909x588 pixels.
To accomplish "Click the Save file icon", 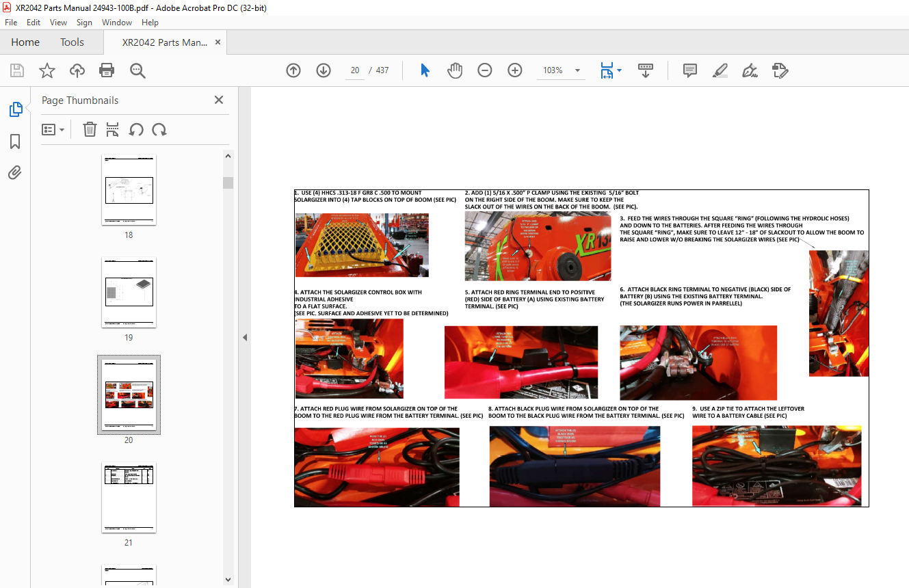I will (x=17, y=70).
